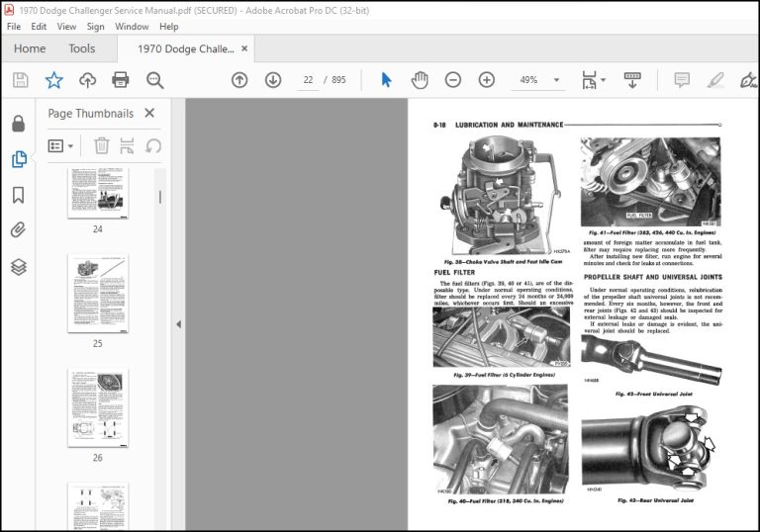
Task: Click the FUEL FILTER heading text
Action: (454, 272)
